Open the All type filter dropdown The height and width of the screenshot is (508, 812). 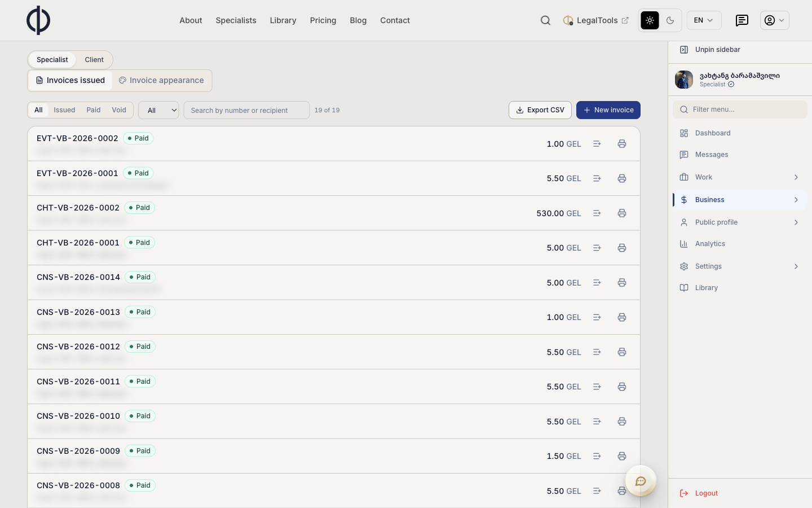158,110
